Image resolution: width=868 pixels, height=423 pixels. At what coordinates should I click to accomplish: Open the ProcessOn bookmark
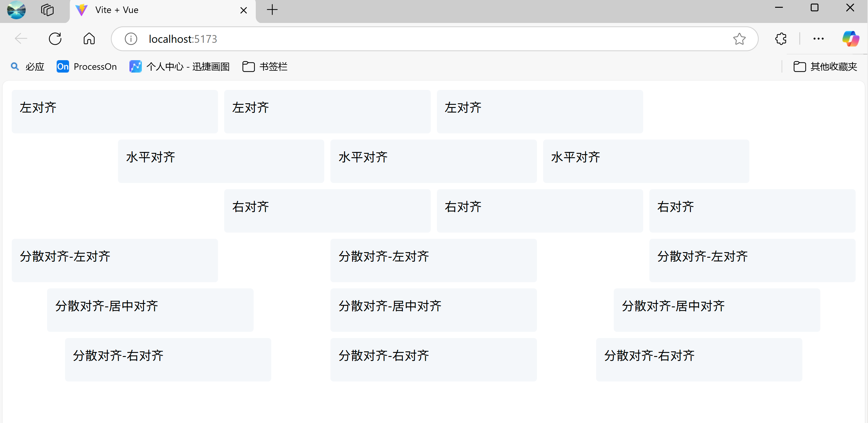tap(87, 66)
